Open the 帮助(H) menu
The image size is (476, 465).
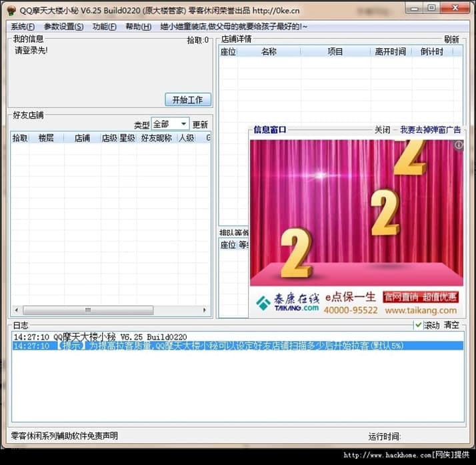coord(139,27)
